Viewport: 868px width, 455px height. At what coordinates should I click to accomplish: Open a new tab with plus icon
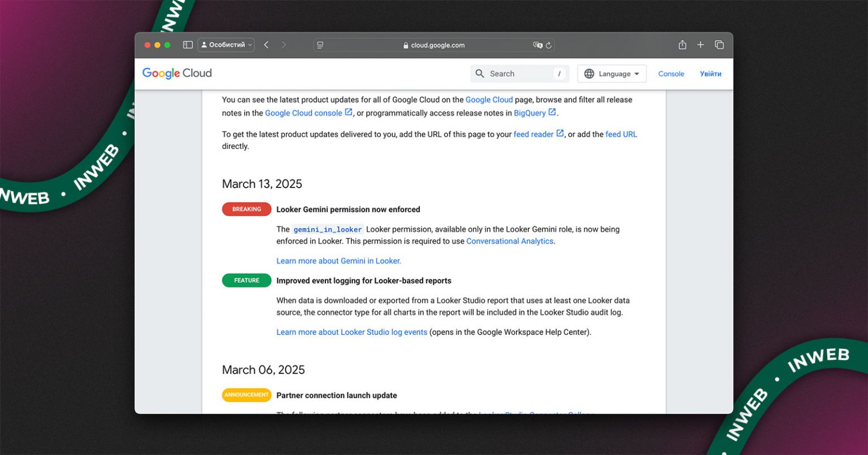click(701, 45)
